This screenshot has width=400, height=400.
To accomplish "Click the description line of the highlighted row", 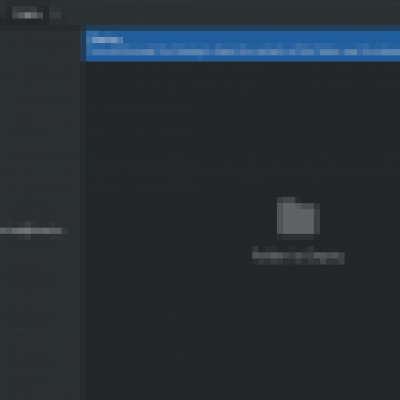I will pyautogui.click(x=246, y=52).
